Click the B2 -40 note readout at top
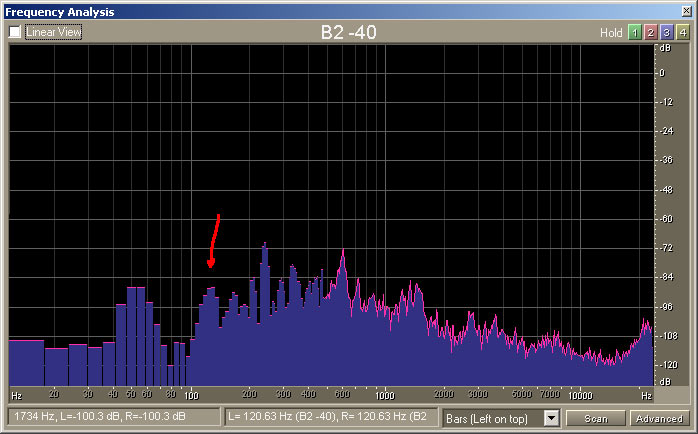Screen dimensions: 698x434 [349, 32]
